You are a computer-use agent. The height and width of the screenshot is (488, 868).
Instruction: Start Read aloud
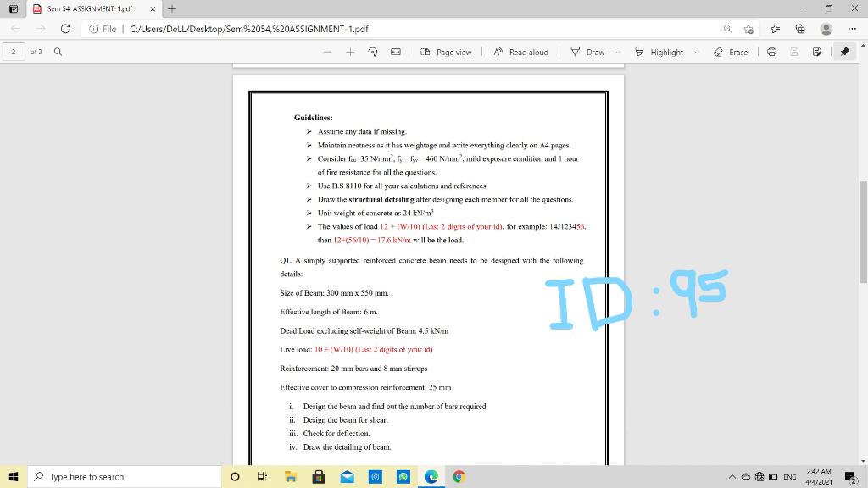[521, 52]
